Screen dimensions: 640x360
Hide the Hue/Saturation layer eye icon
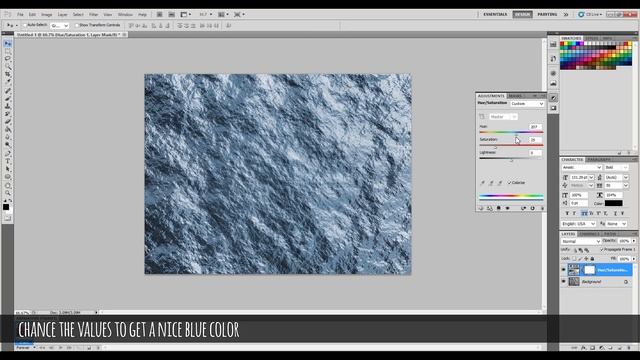[564, 270]
